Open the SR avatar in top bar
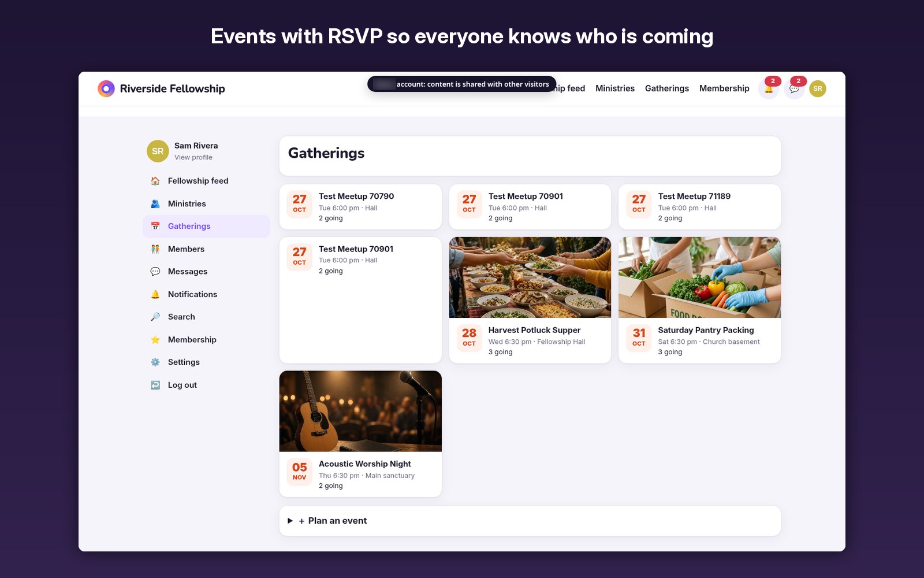The image size is (924, 578). [818, 88]
